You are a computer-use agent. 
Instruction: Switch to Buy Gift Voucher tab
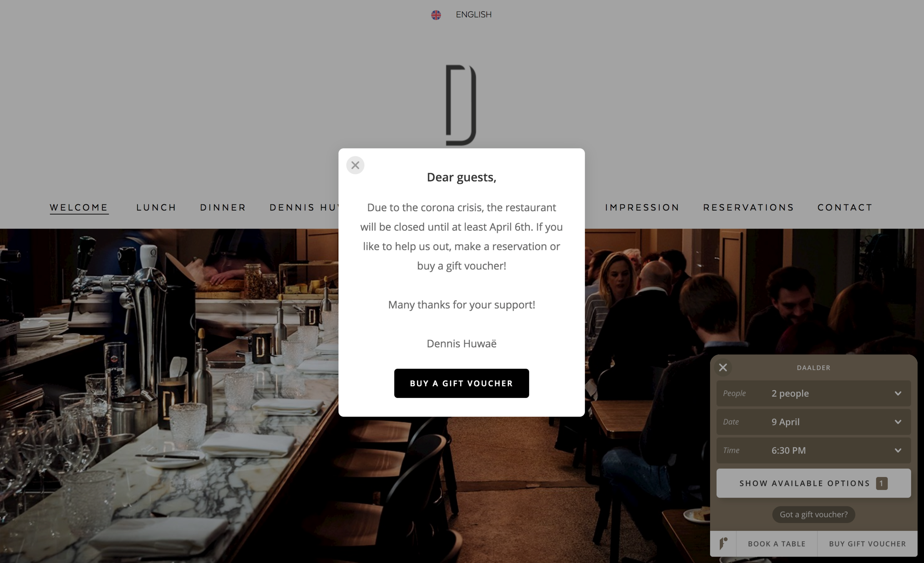point(867,544)
